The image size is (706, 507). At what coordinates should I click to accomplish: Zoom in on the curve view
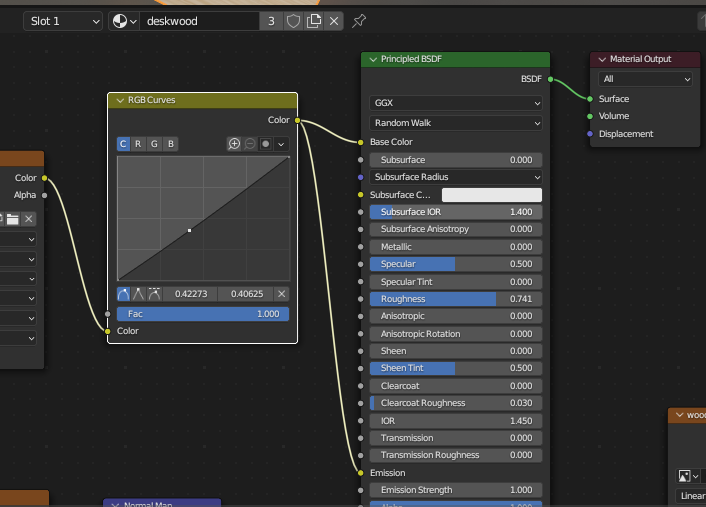234,144
